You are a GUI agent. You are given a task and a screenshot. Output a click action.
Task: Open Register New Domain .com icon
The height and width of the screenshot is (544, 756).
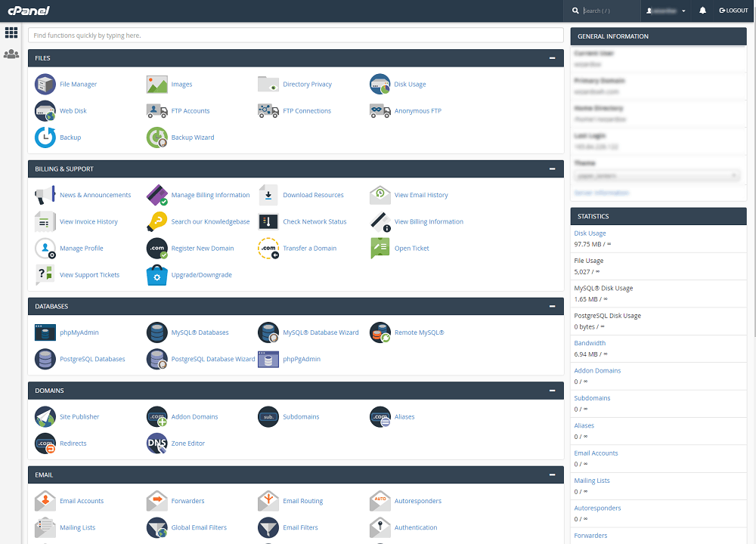pyautogui.click(x=156, y=248)
